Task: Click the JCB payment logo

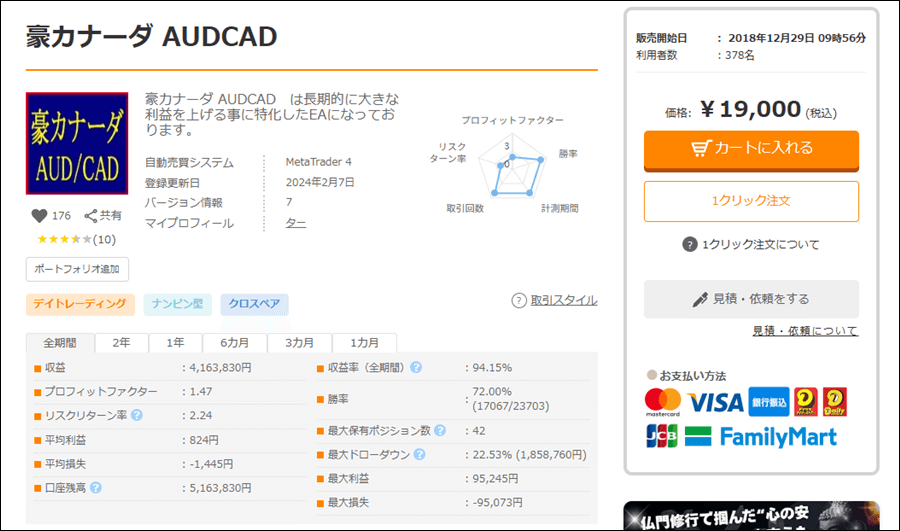Action: [x=662, y=436]
